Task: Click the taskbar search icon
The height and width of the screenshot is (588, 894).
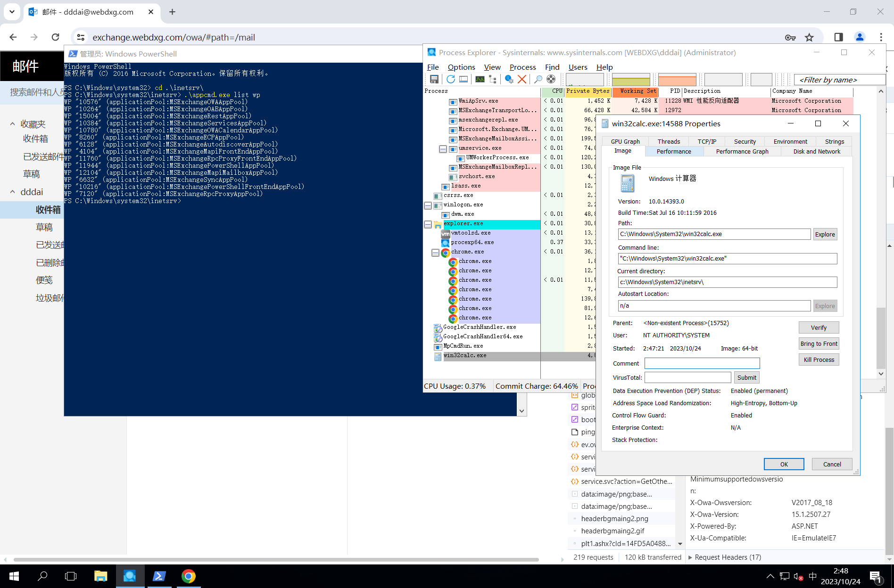Action: click(x=42, y=576)
